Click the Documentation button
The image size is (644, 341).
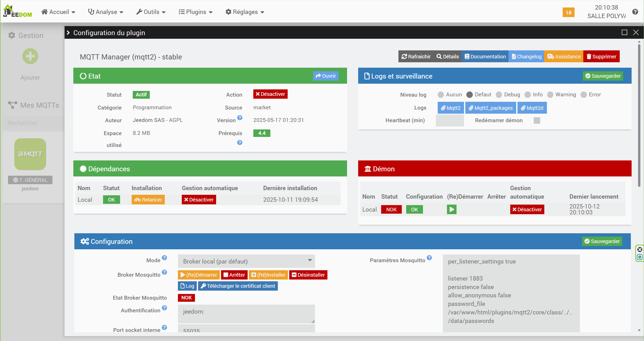click(x=485, y=57)
